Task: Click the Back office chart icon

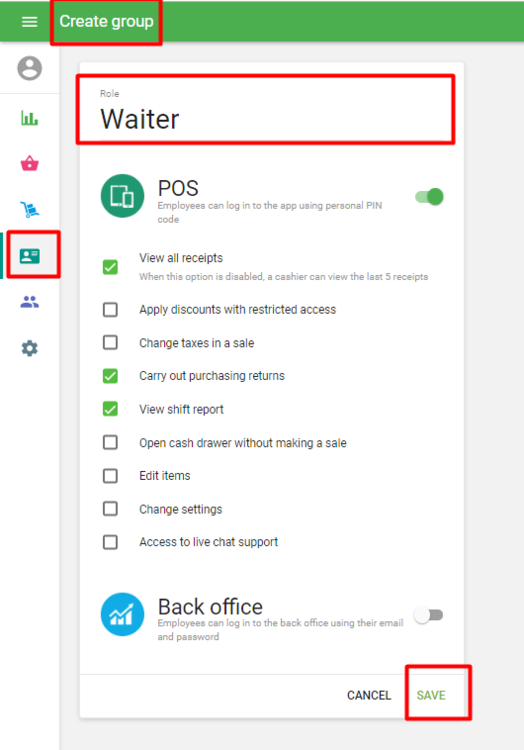Action: [122, 614]
